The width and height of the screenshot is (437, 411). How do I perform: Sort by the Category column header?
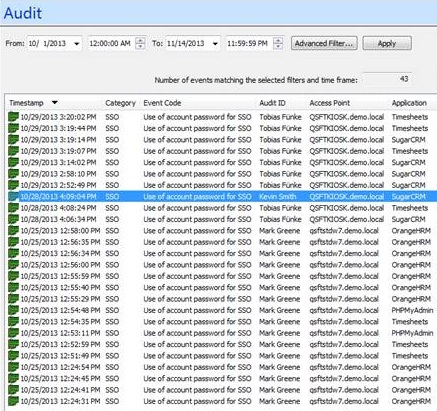click(120, 103)
